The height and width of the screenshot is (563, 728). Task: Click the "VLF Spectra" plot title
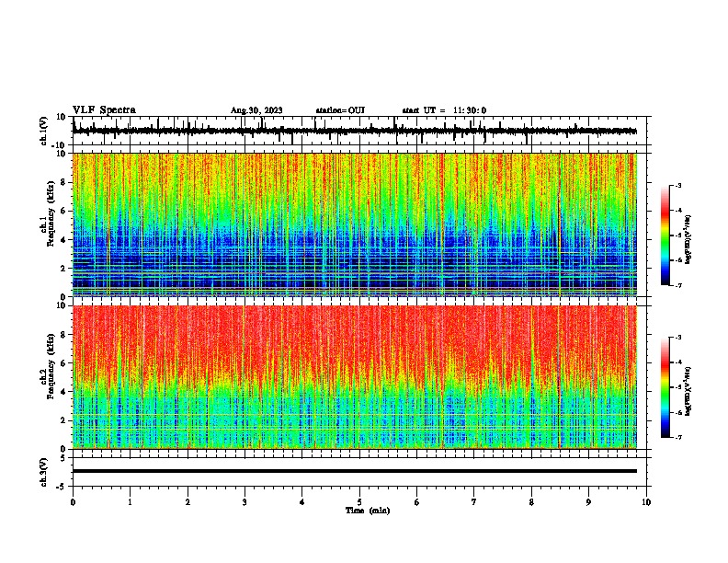pos(104,110)
